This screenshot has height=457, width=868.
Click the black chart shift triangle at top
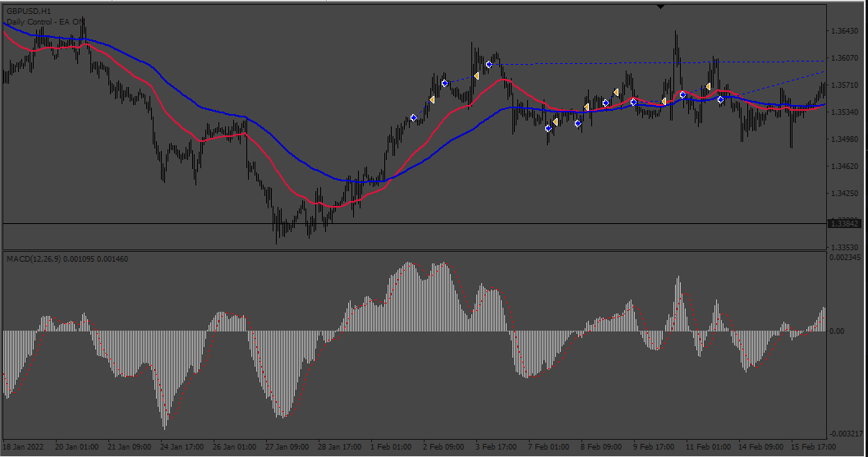[x=660, y=7]
